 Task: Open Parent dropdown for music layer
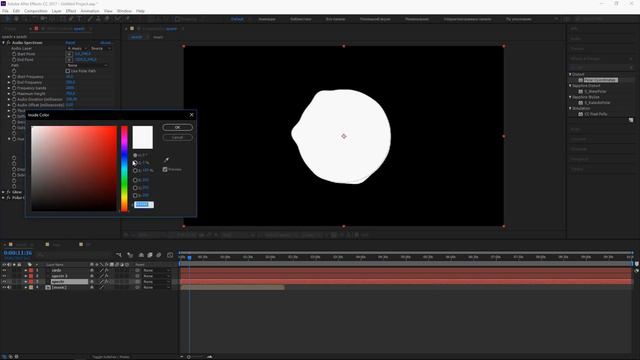click(156, 287)
